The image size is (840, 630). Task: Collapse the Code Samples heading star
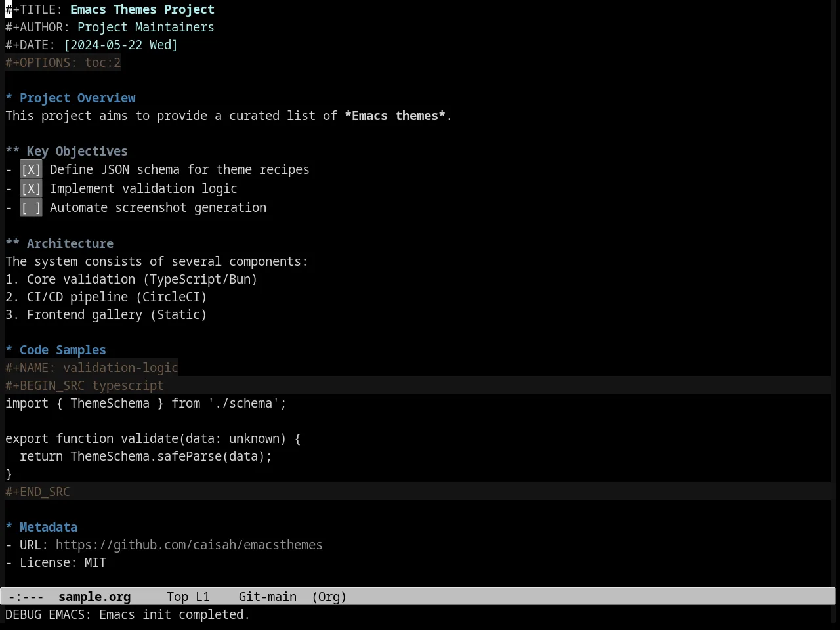point(9,350)
